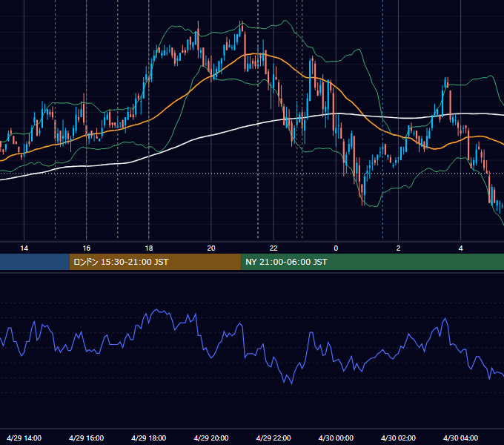The width and height of the screenshot is (504, 445).
Task: Click the 4/29 16:00 time label
Action: [86, 438]
